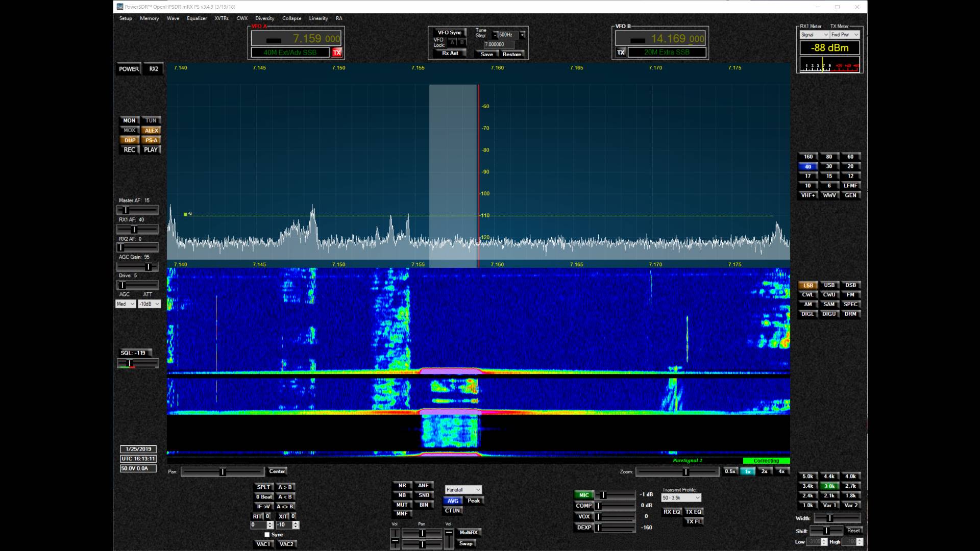
Task: Open the XVTRs menu
Action: coord(222,18)
